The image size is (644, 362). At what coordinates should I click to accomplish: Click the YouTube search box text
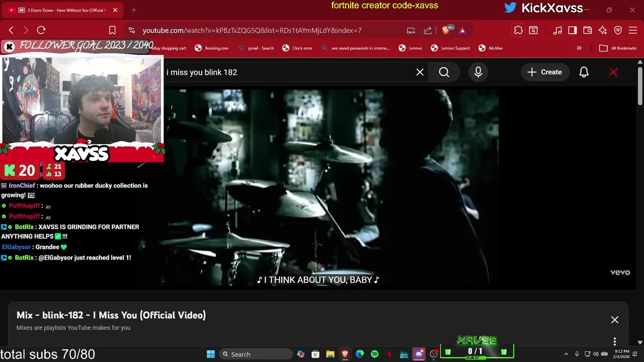pyautogui.click(x=202, y=72)
